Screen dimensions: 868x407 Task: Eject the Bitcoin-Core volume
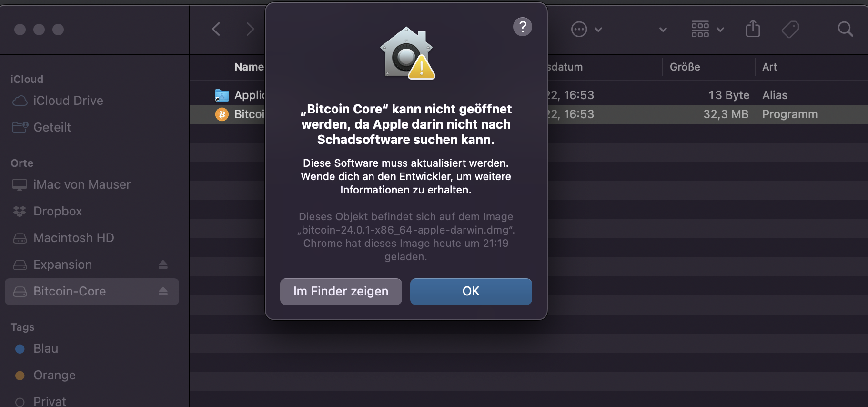click(163, 291)
